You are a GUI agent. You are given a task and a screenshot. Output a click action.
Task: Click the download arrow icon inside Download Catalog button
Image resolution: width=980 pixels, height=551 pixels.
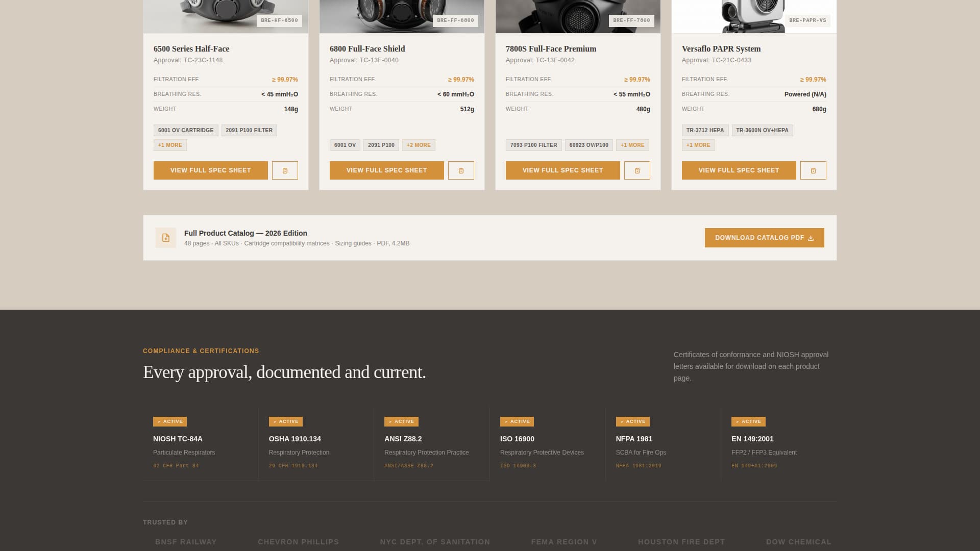pyautogui.click(x=811, y=237)
